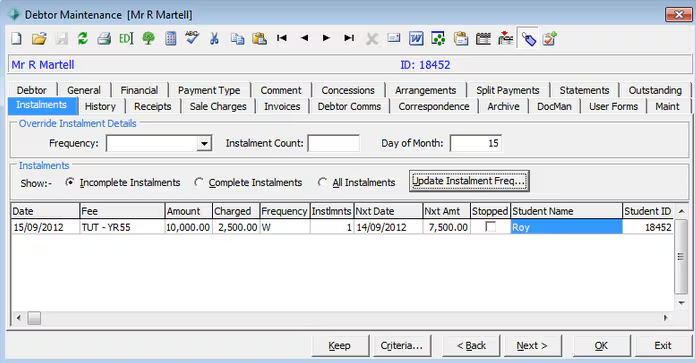This screenshot has height=363, width=696.
Task: Click the red arrow import icon
Action: pyautogui.click(x=505, y=39)
